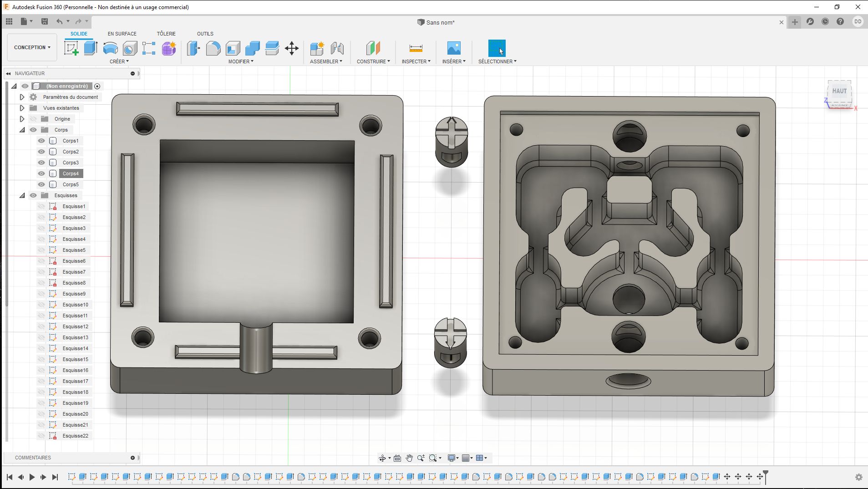Image resolution: width=868 pixels, height=489 pixels.
Task: Switch to the EN SURFACE tab
Action: click(122, 34)
